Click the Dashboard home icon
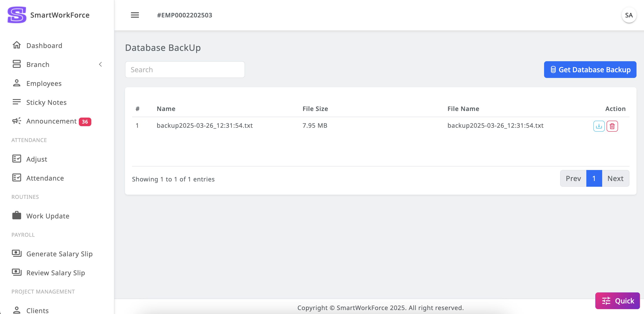 pos(17,45)
